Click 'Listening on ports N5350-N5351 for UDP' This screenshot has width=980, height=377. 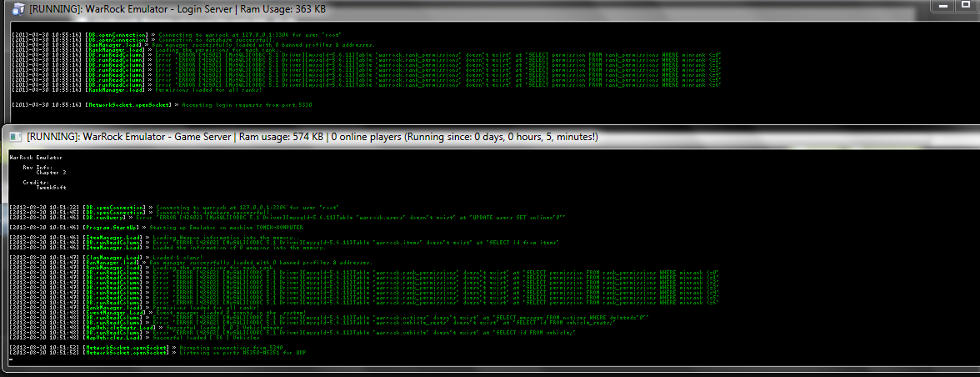coord(242,353)
